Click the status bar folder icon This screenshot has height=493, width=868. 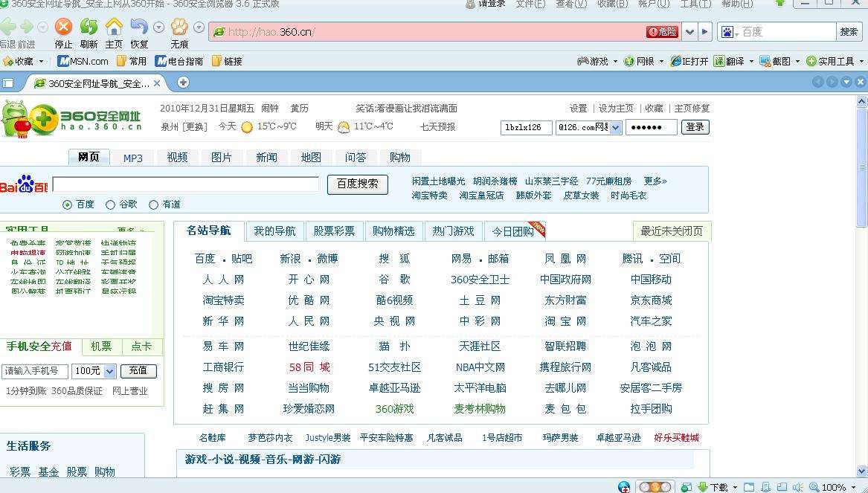coord(749,487)
